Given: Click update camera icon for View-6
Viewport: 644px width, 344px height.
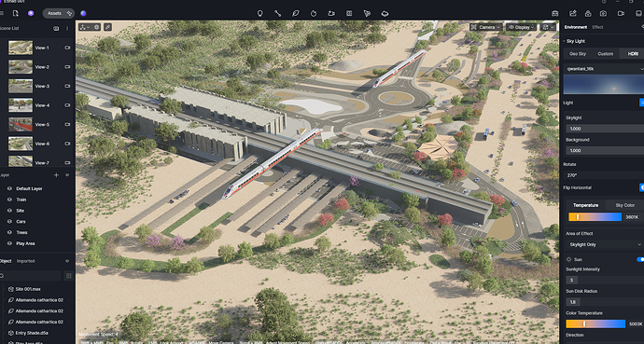Looking at the screenshot, I should click(67, 144).
